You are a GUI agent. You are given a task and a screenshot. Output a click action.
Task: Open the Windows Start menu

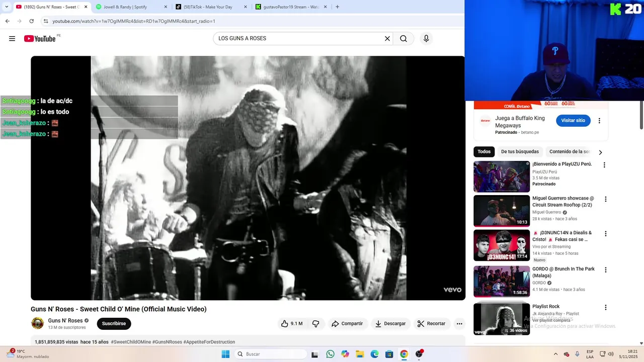(x=225, y=354)
